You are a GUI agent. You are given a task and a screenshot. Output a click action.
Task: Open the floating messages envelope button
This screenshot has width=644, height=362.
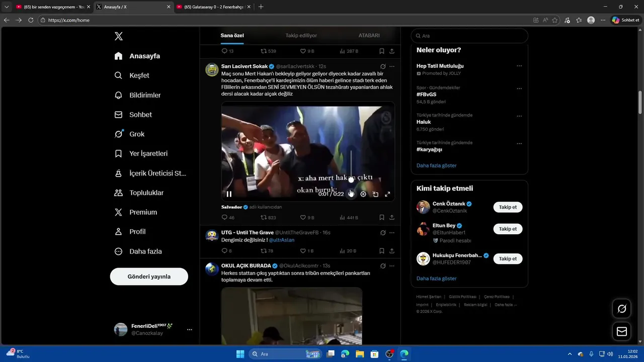pos(622,331)
